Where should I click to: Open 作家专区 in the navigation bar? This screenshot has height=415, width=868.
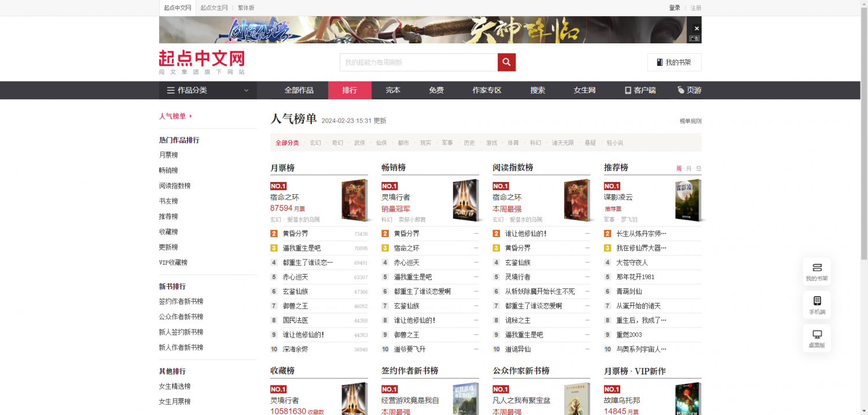click(487, 90)
